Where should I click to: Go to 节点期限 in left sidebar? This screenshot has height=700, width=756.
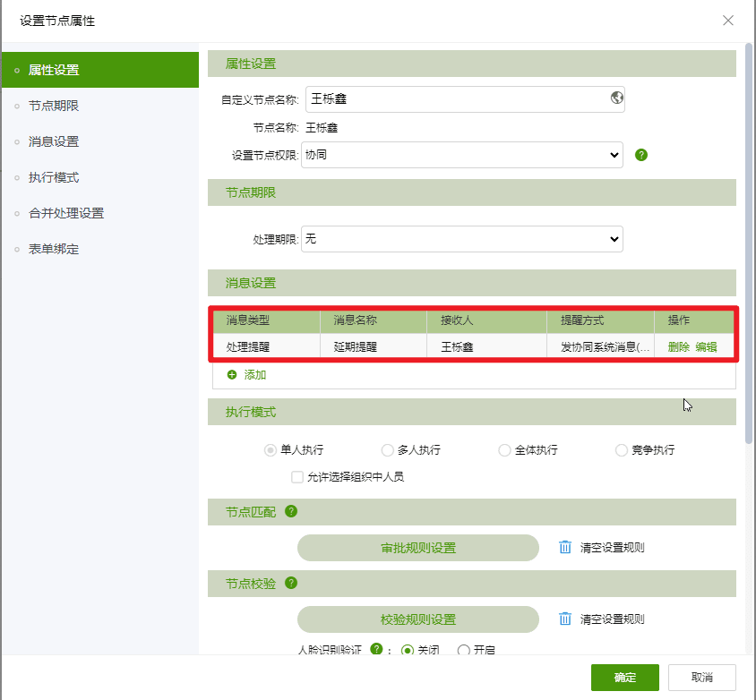tap(100, 106)
